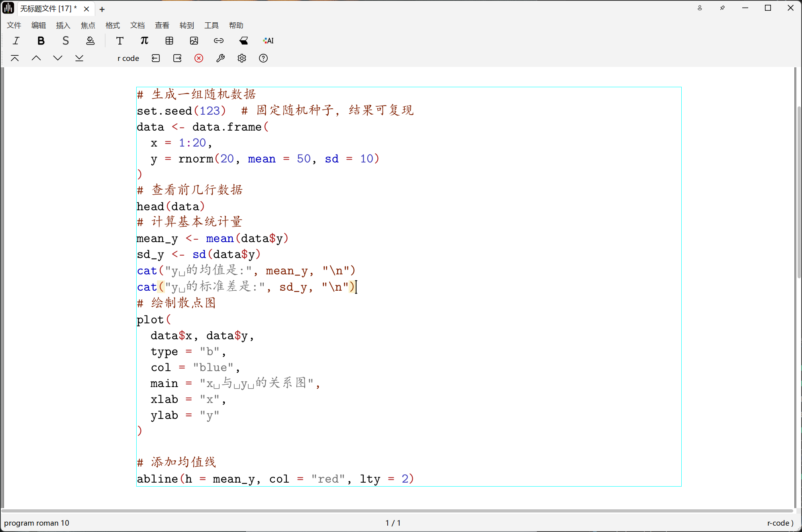802x532 pixels.
Task: Add a new tab with plus button
Action: coord(102,9)
